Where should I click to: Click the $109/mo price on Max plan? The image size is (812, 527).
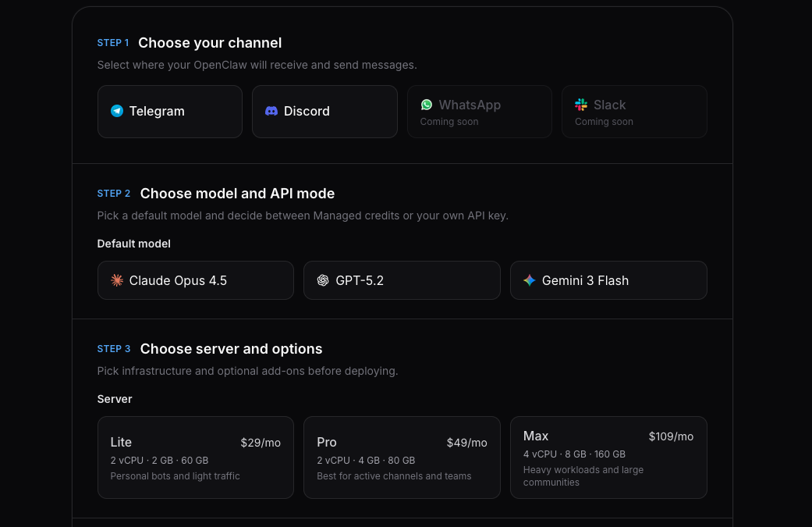point(671,436)
